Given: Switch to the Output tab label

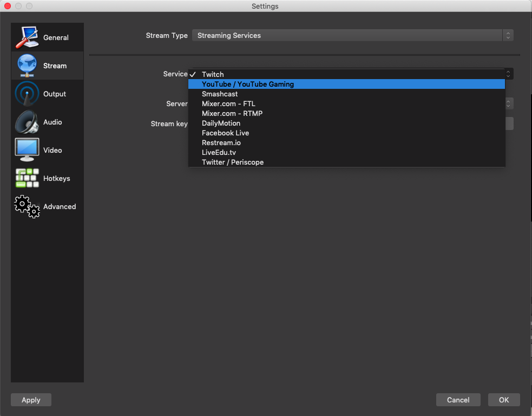Looking at the screenshot, I should 54,94.
